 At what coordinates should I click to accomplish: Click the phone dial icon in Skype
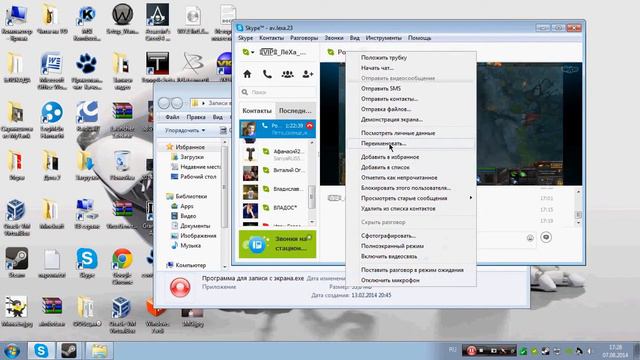(x=267, y=74)
